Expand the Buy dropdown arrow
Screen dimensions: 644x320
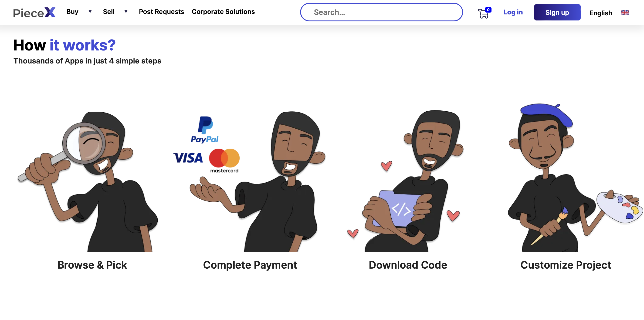(90, 11)
